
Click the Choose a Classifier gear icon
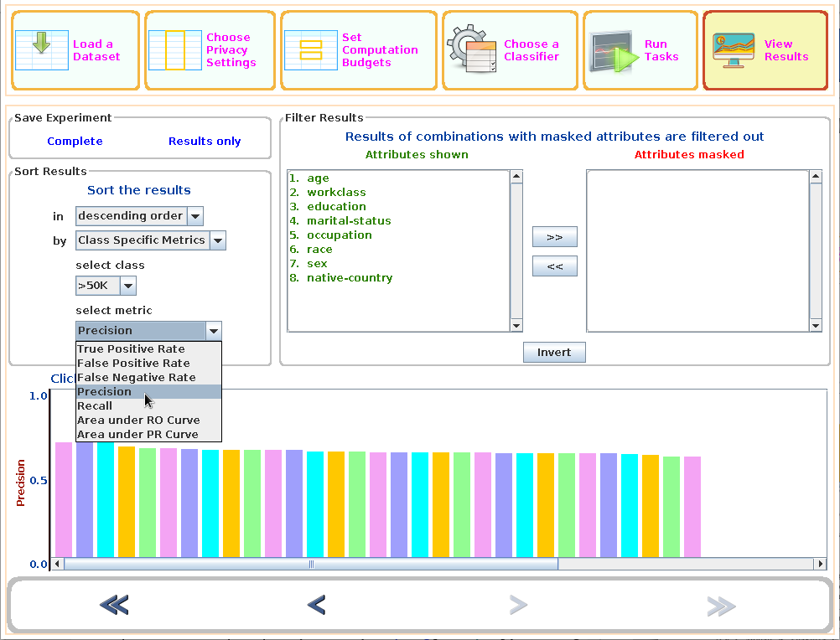pyautogui.click(x=472, y=49)
